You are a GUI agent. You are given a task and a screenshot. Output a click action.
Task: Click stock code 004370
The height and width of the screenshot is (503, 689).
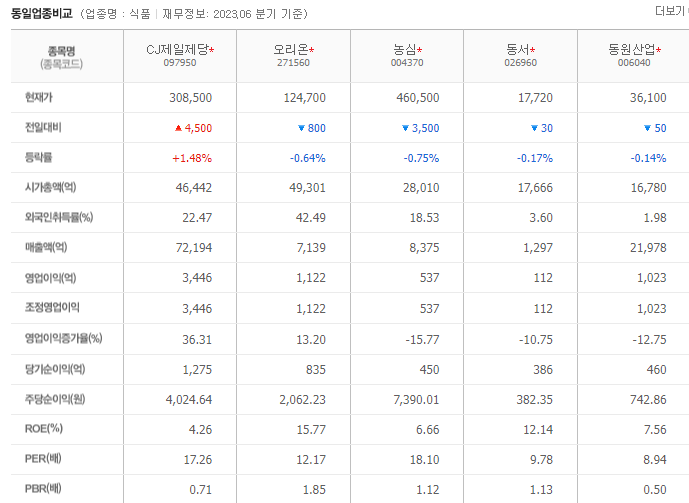tap(407, 63)
